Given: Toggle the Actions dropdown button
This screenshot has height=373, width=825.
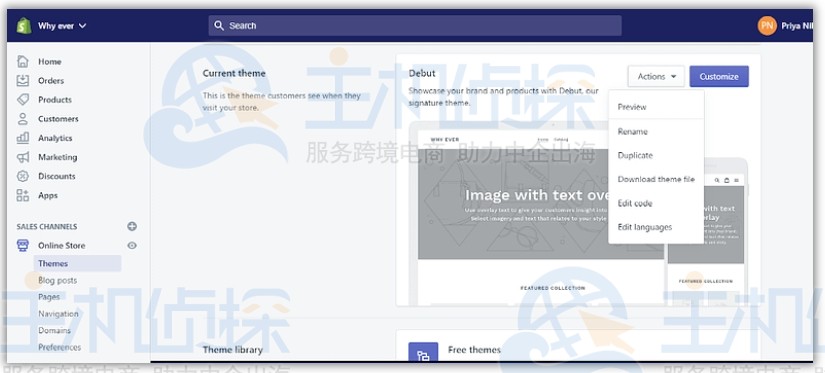Looking at the screenshot, I should click(656, 76).
